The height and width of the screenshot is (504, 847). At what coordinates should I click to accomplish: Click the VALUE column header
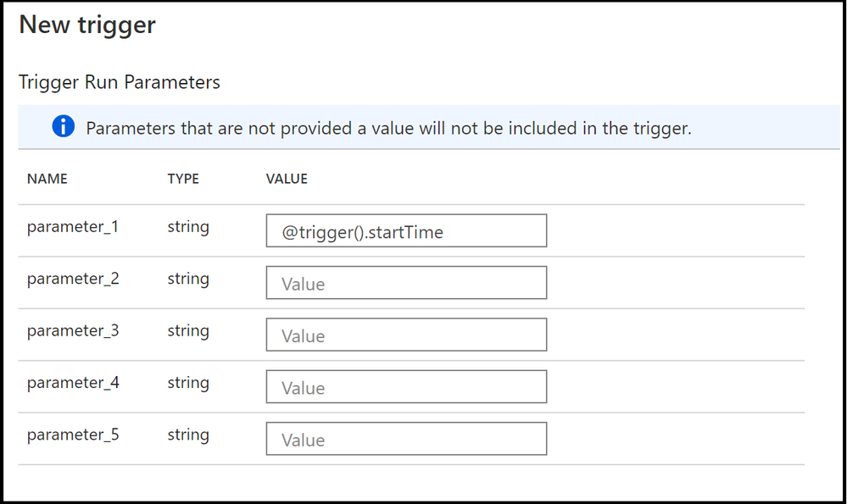[x=287, y=179]
